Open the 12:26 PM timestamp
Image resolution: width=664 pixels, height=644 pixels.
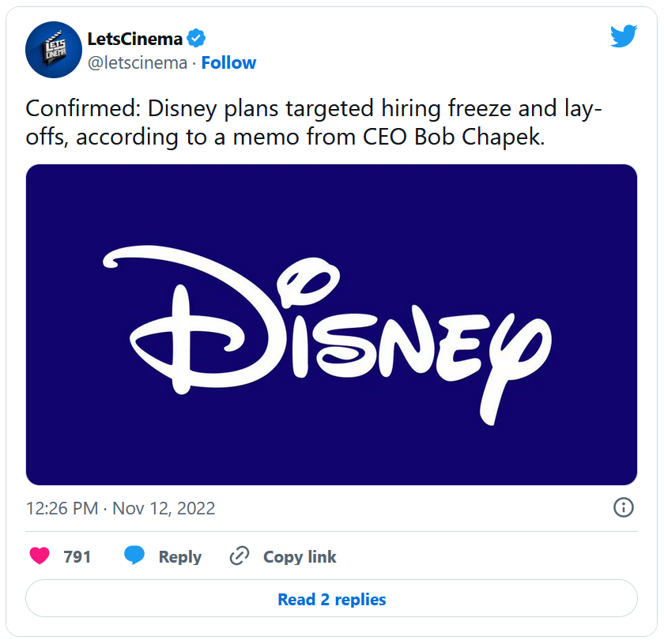[x=62, y=508]
